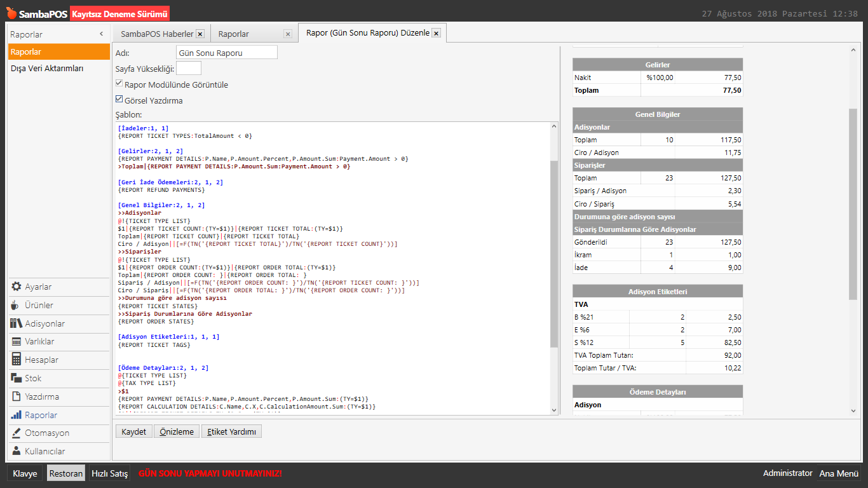Close the SambaPOS Haberler tab
The image size is (868, 488).
click(200, 34)
